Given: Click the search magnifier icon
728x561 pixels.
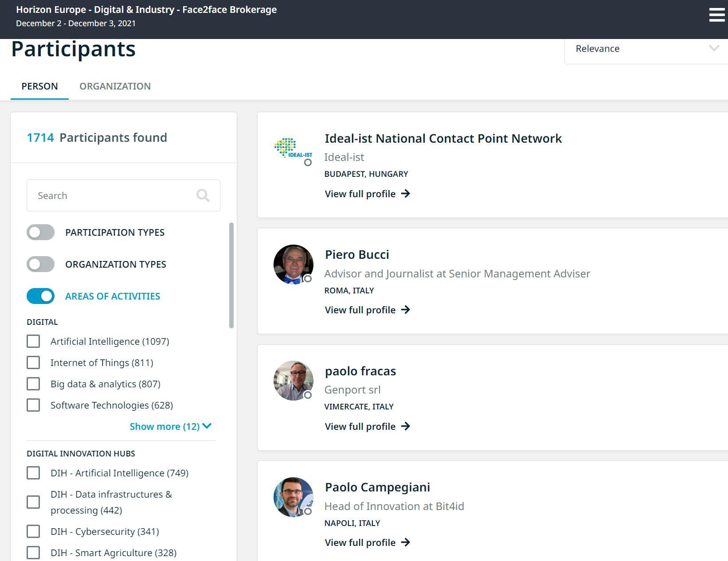Looking at the screenshot, I should (203, 195).
